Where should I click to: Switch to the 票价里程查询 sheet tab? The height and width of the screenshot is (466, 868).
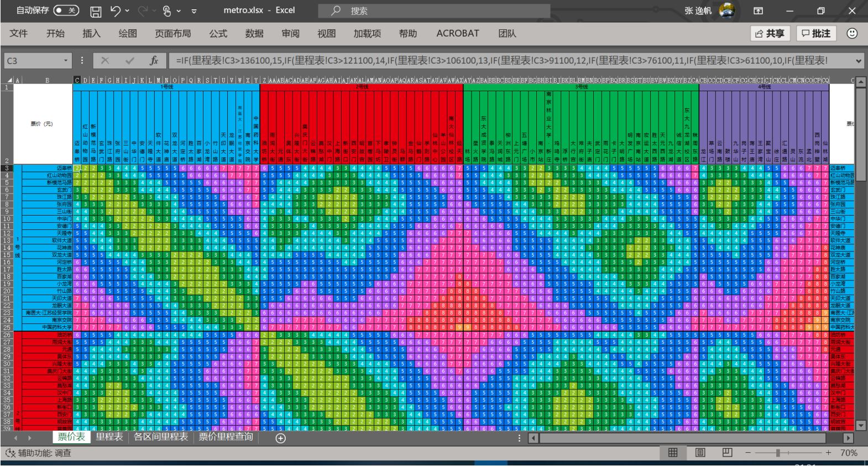(226, 437)
